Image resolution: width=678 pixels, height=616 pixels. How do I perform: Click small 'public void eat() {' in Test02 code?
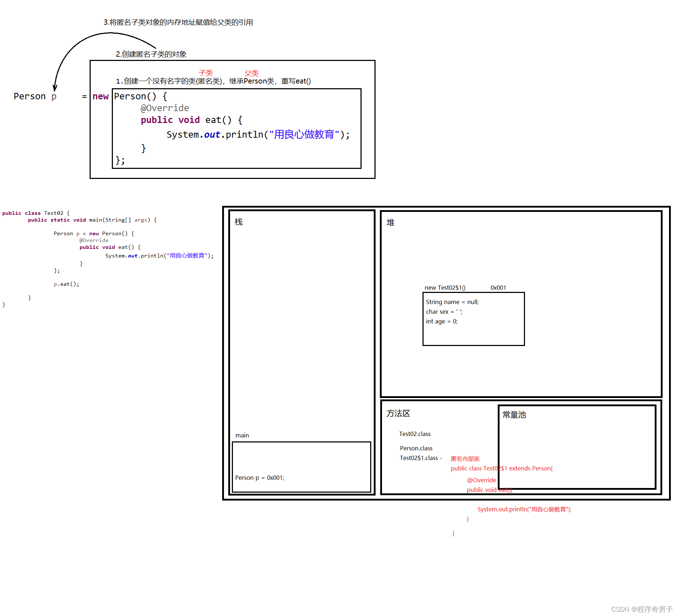(110, 247)
